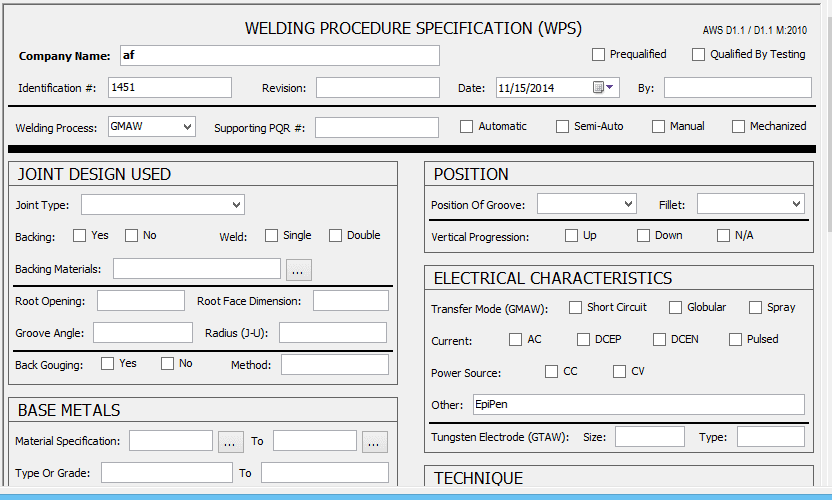Focus the By input field

pyautogui.click(x=738, y=88)
